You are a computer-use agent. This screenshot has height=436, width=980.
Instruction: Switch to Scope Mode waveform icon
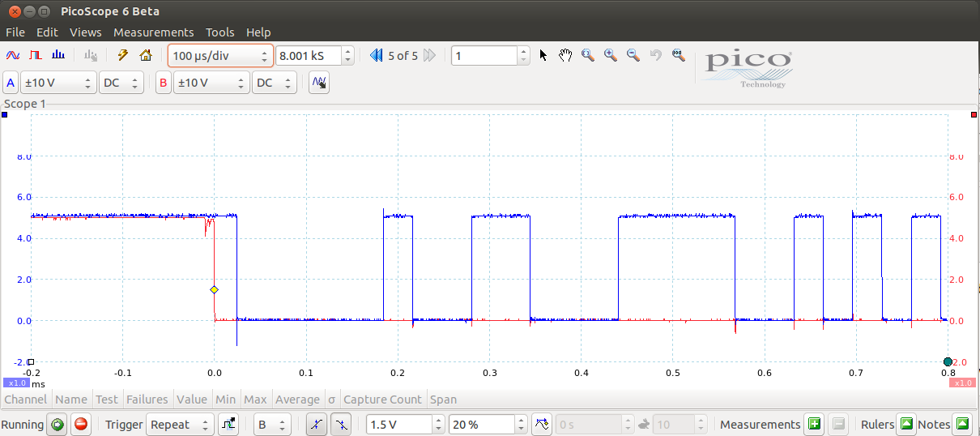tap(13, 55)
